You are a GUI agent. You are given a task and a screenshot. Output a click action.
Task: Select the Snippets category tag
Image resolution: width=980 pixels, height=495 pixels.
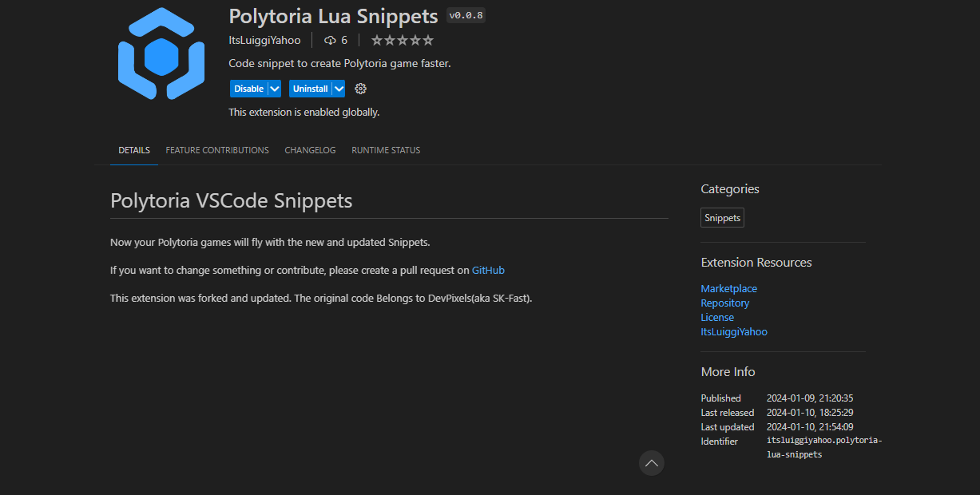click(x=723, y=218)
